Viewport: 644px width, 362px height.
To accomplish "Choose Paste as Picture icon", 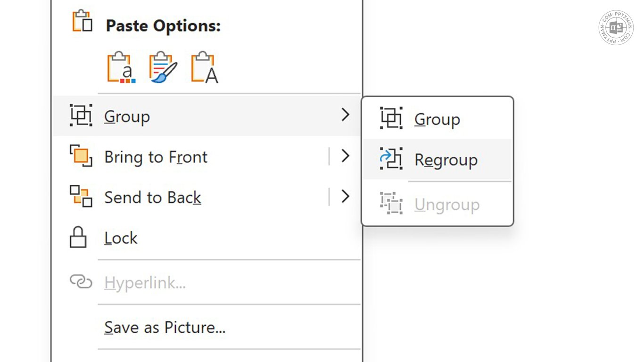I will pos(163,68).
